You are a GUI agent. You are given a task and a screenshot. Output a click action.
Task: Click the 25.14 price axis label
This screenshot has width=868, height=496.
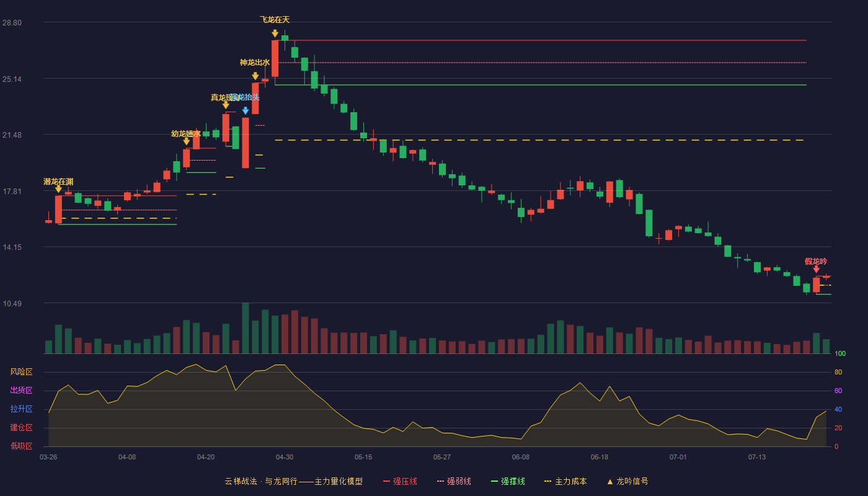(12, 79)
